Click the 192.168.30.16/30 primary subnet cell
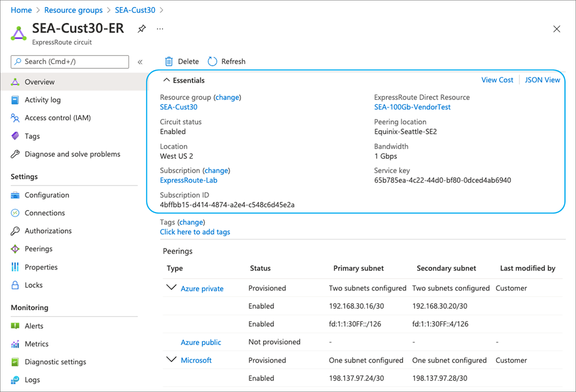 (356, 306)
